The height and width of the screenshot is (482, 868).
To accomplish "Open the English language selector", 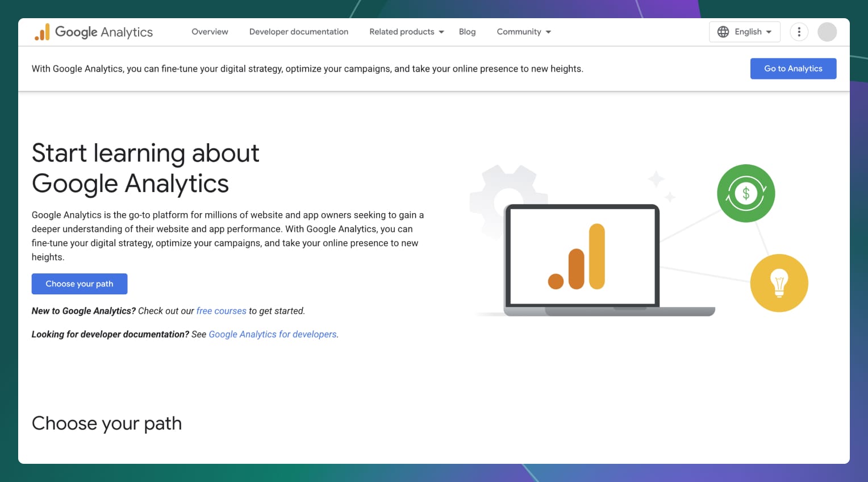I will (745, 32).
